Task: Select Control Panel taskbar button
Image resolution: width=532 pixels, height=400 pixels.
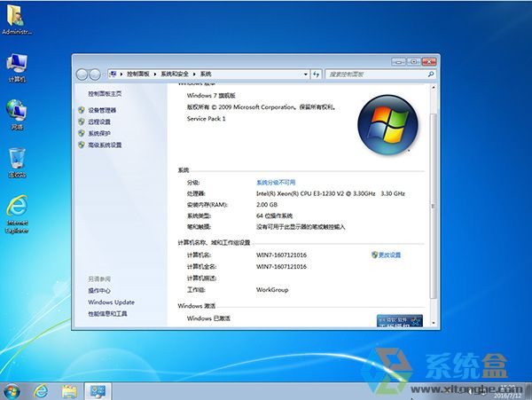Action: [98, 391]
